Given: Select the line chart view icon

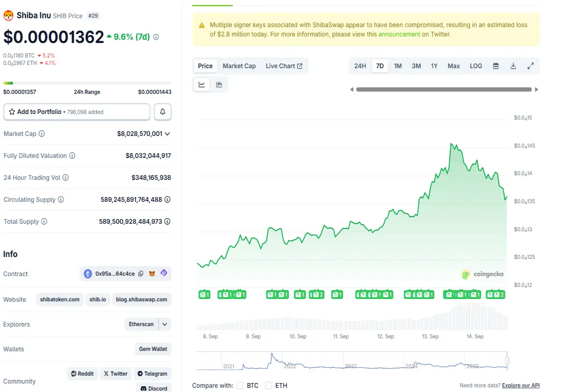Looking at the screenshot, I should coord(202,85).
